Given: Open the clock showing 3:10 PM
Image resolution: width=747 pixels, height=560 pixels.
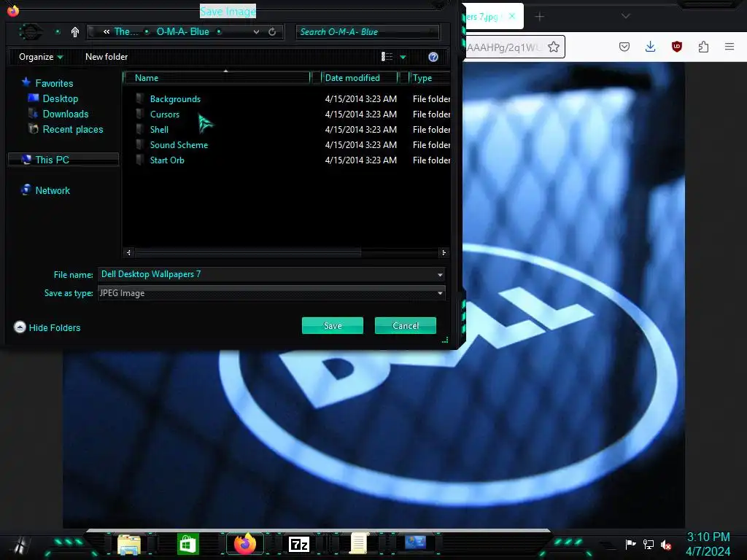Looking at the screenshot, I should [708, 544].
